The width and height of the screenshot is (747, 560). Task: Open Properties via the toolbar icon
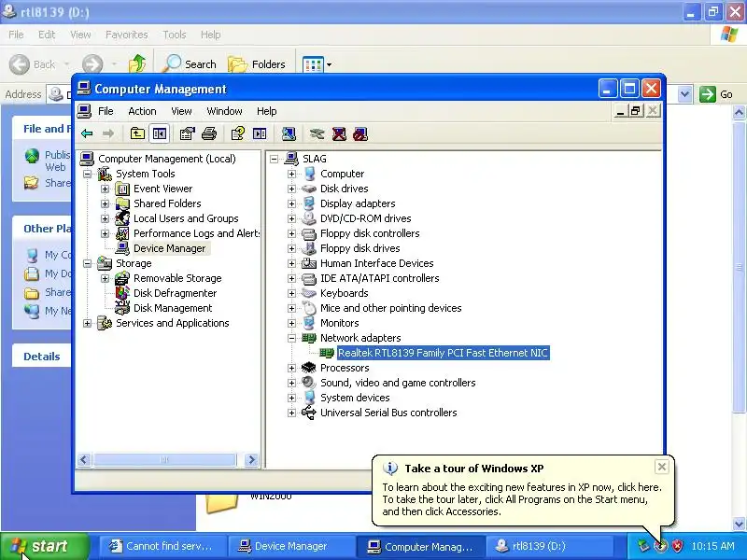[188, 133]
